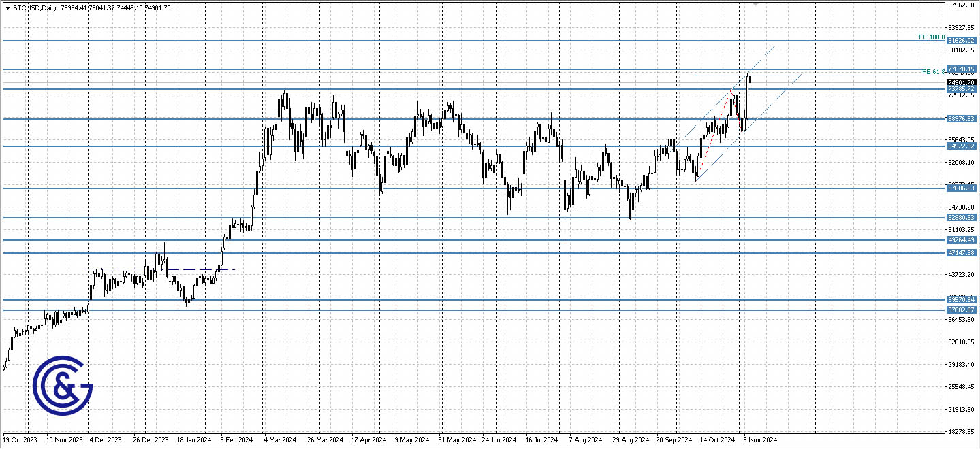Click the 64522.92 support level tag
Screen dimensions: 980x449
pos(962,146)
